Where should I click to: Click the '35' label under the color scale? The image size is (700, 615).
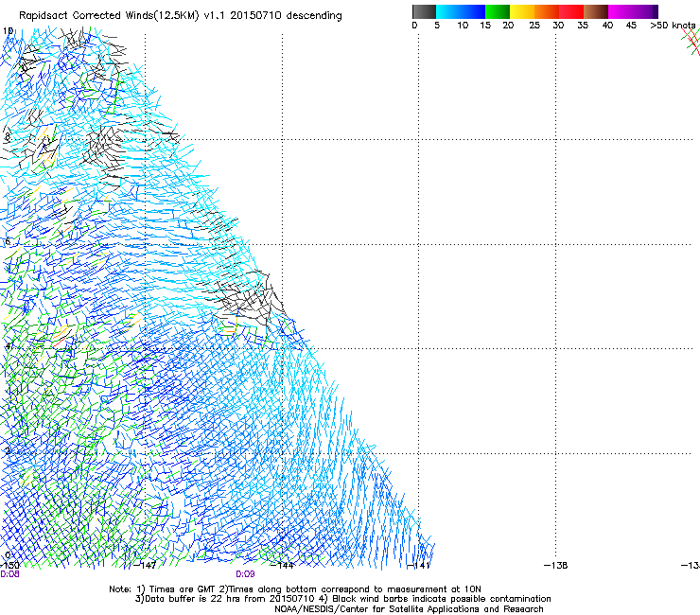[583, 26]
